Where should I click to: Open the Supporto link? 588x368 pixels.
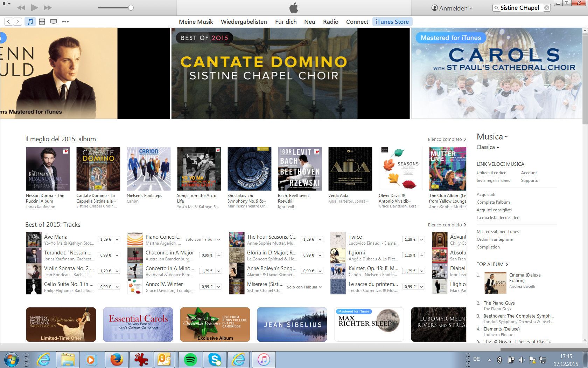coord(530,180)
